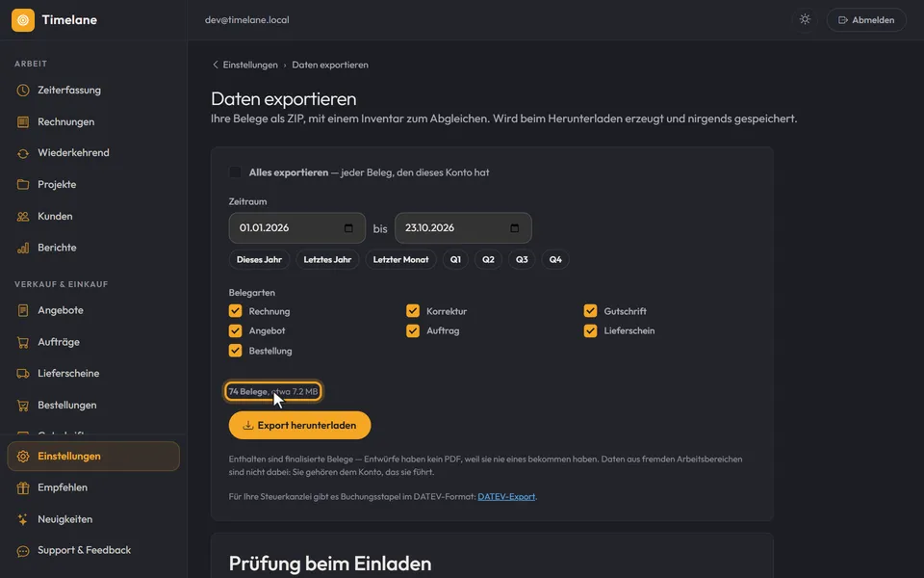The image size is (924, 578).
Task: Navigate to Projekte
Action: (x=93, y=185)
